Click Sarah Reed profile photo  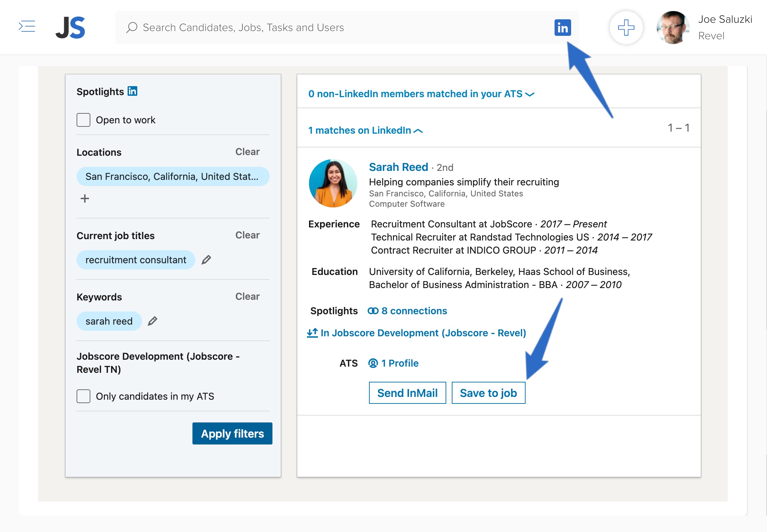click(333, 183)
